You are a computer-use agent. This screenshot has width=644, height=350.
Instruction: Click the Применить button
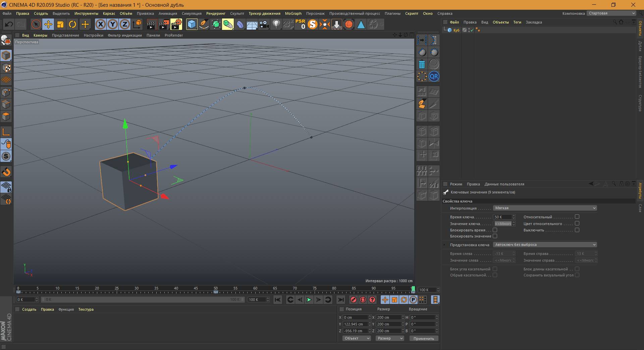point(424,338)
